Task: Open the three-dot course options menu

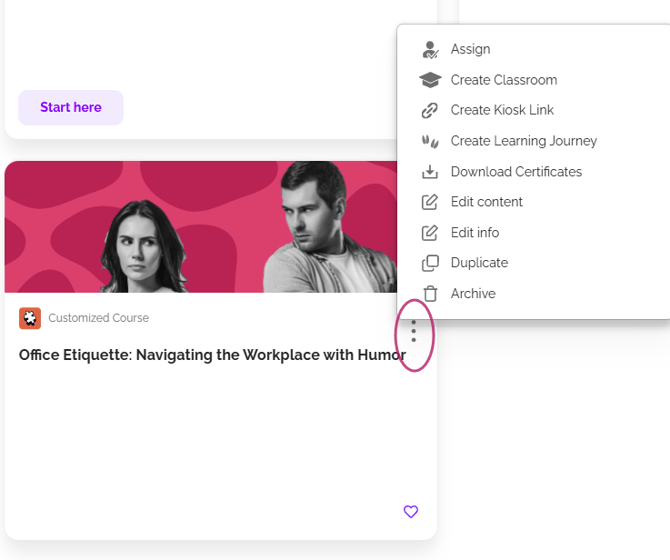Action: coord(414,331)
